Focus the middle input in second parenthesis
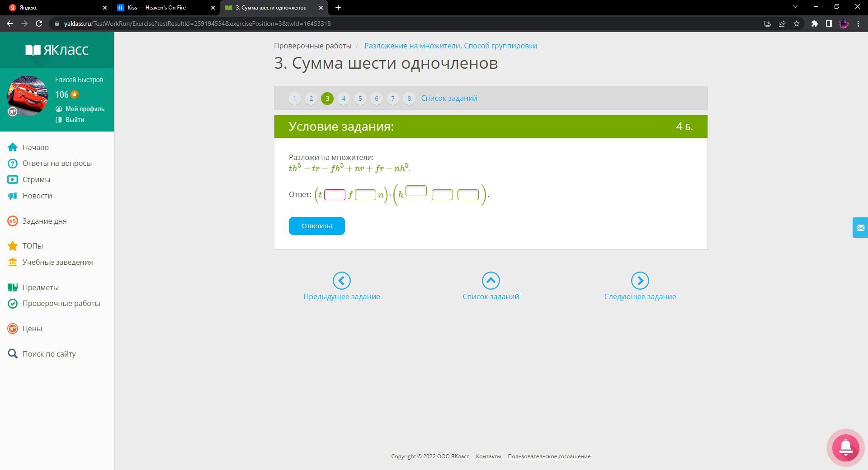This screenshot has width=868, height=470. coord(442,195)
